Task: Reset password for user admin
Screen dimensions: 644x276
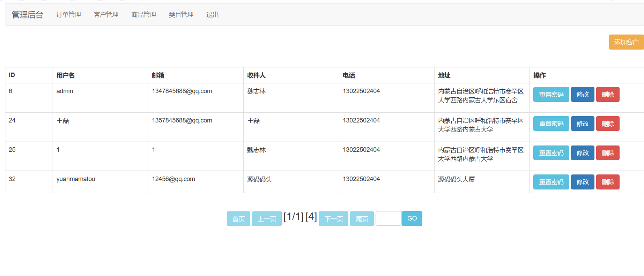Action: (551, 95)
